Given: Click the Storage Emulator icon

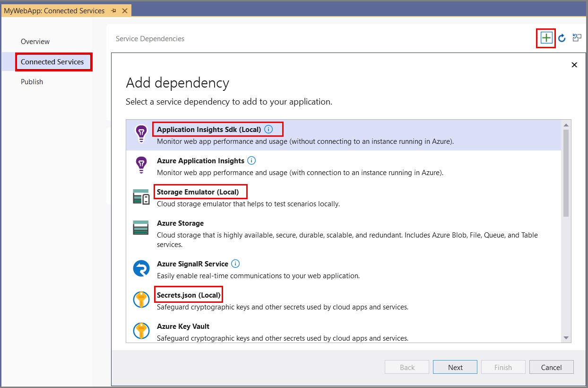Looking at the screenshot, I should (x=141, y=197).
